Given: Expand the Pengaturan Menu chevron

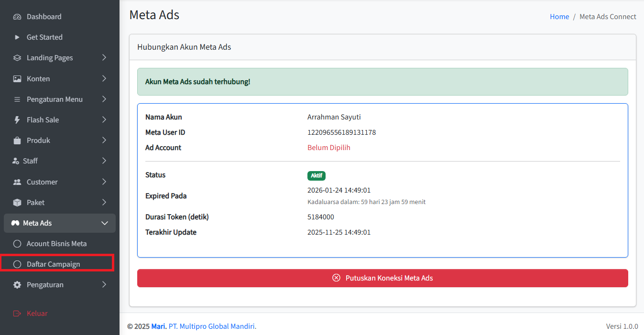Looking at the screenshot, I should tap(104, 99).
